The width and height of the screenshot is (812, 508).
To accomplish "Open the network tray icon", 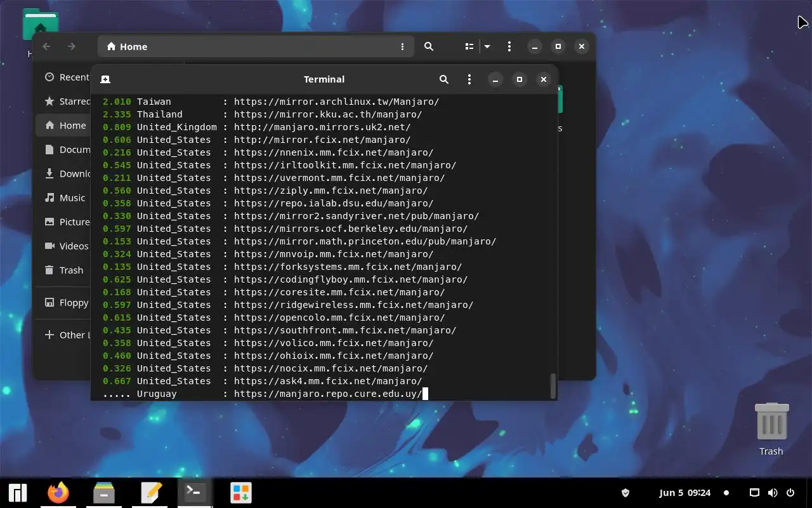I will pos(754,493).
